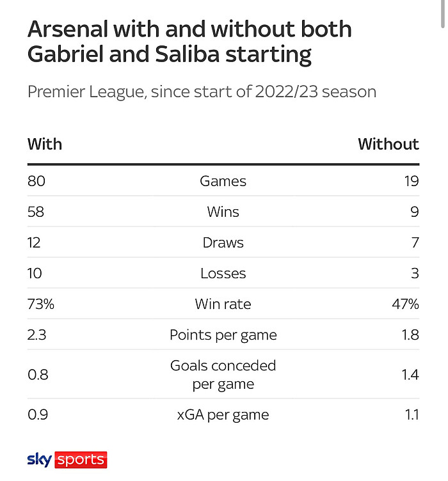The height and width of the screenshot is (481, 448).
Task: Click the Wins row label
Action: (223, 212)
